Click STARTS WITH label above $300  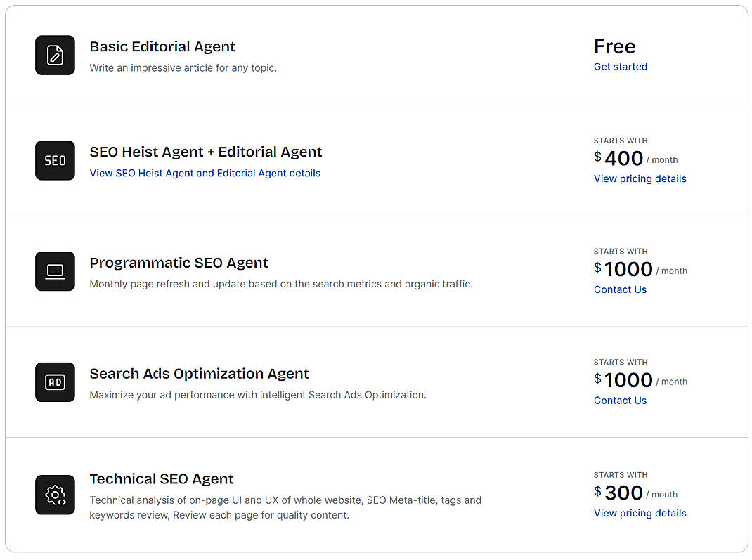click(x=621, y=475)
